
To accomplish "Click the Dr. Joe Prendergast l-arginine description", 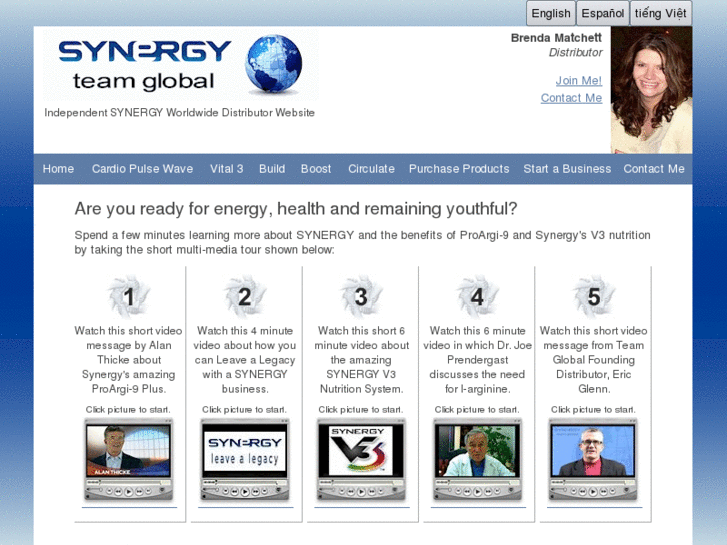I will click(x=478, y=359).
